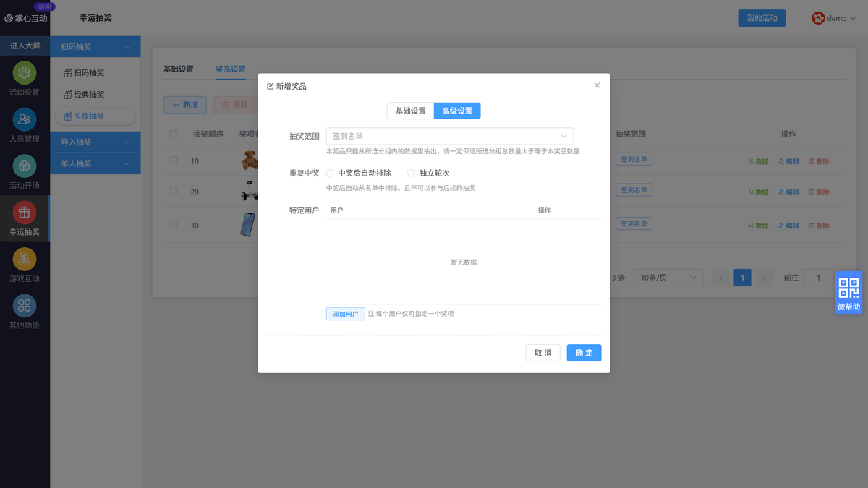Image resolution: width=868 pixels, height=488 pixels.
Task: Click the scooter prize thumbnail
Action: click(250, 191)
